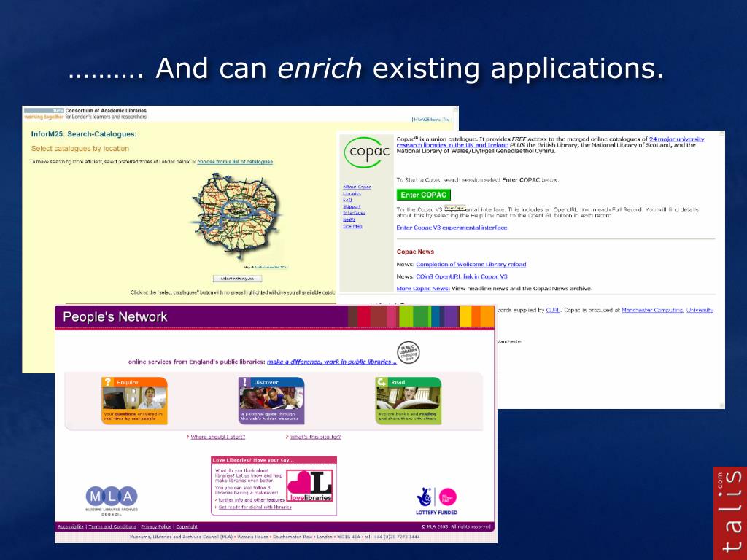Click InforM25: Search-Catalogues heading
This screenshot has width=747, height=560.
click(x=84, y=134)
